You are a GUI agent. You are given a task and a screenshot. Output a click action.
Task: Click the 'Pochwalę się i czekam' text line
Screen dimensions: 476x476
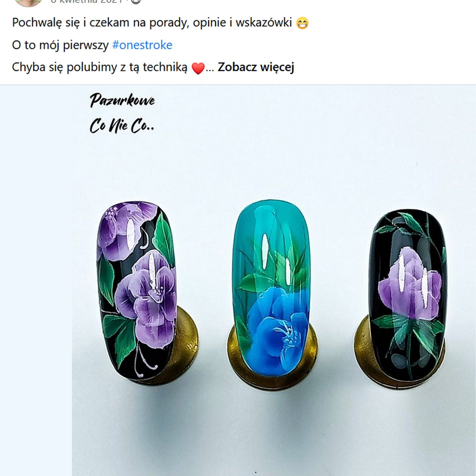pyautogui.click(x=160, y=23)
